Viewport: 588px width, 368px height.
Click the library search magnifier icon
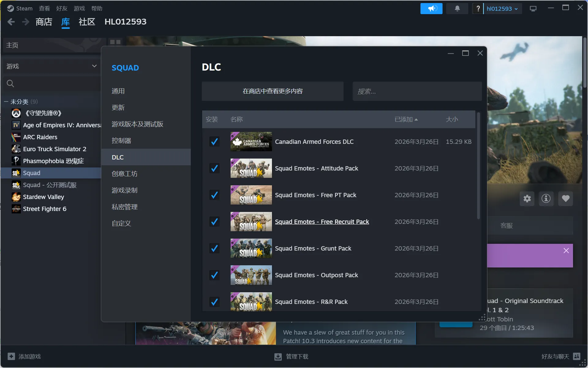(10, 83)
